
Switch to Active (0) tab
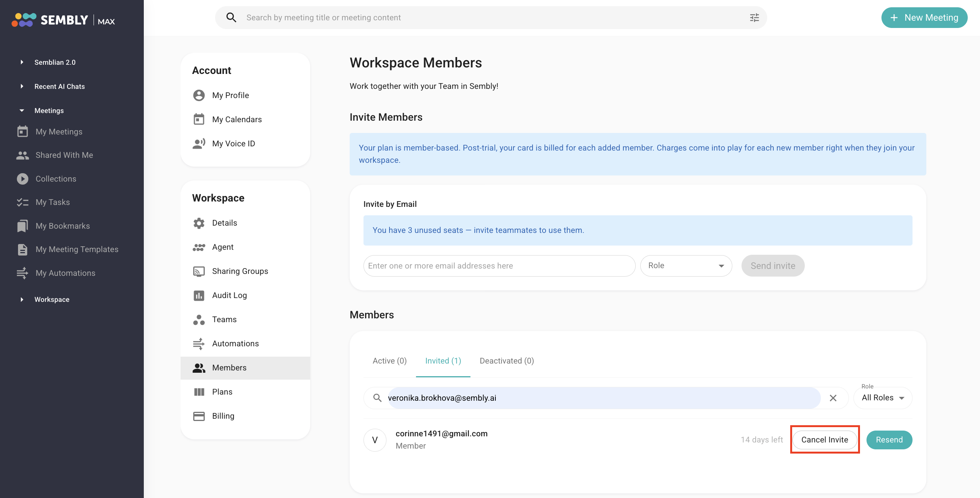coord(390,361)
